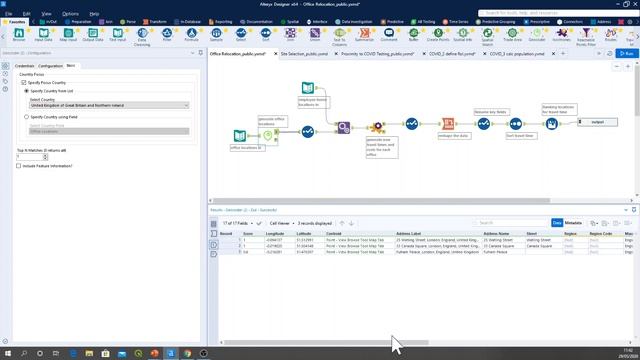
Task: Click the office locations input node
Action: click(x=240, y=136)
